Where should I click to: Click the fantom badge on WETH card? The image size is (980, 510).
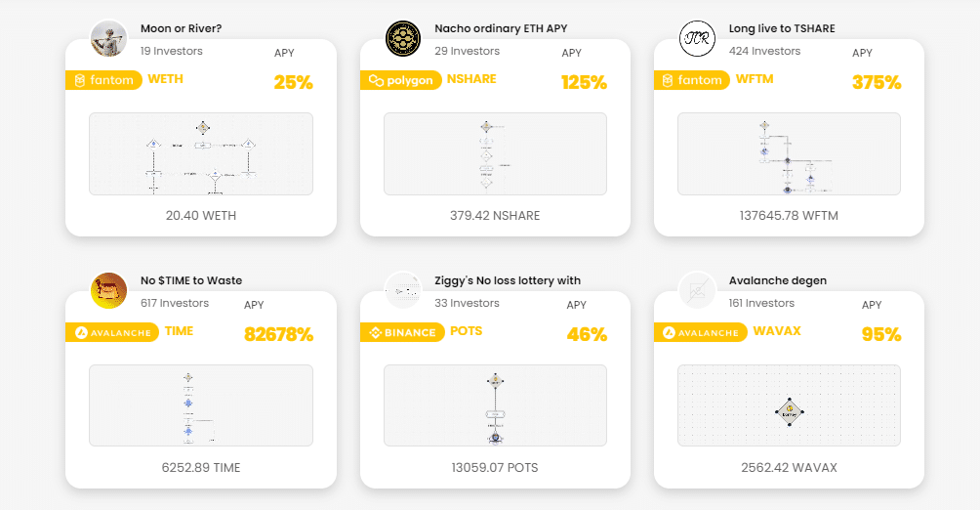[103, 80]
